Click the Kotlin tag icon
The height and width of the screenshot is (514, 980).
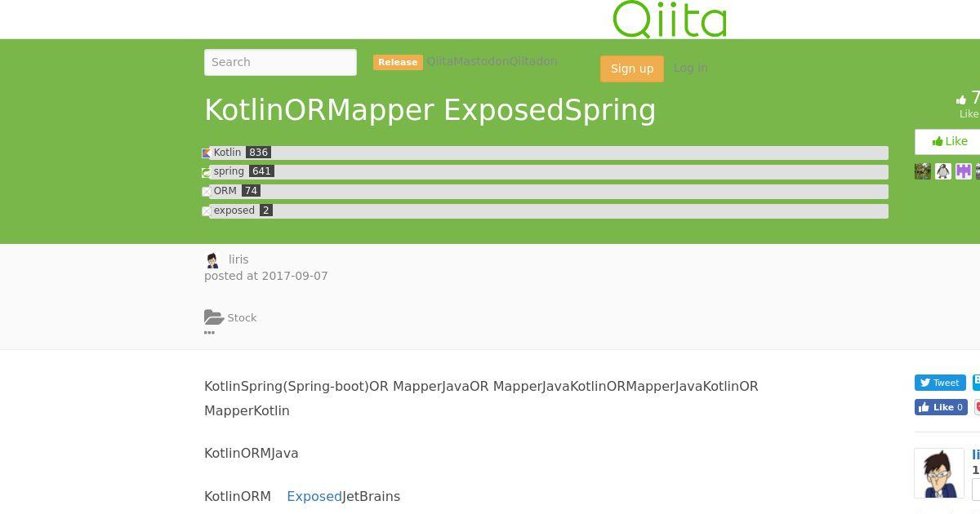click(x=206, y=153)
